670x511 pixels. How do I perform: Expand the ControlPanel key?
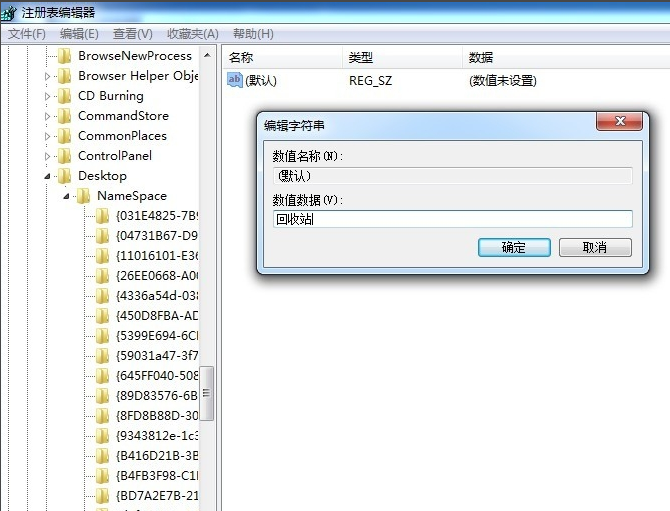[x=47, y=156]
